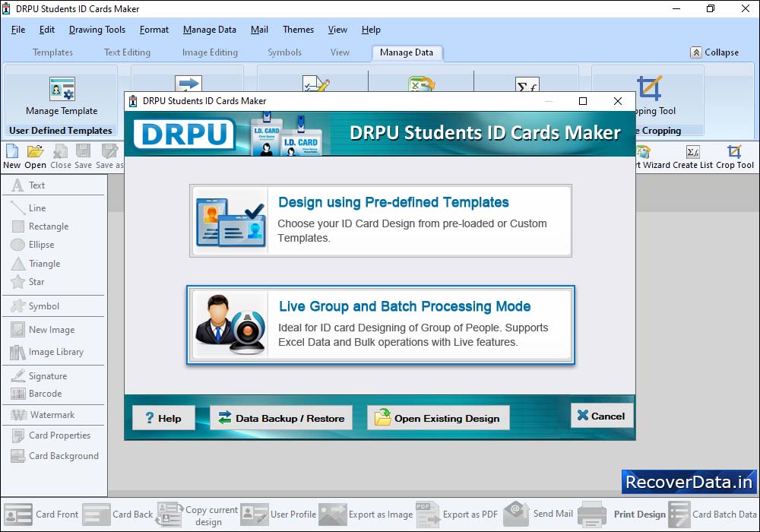Open the Help menu
Image resolution: width=760 pixels, height=532 pixels.
tap(371, 30)
